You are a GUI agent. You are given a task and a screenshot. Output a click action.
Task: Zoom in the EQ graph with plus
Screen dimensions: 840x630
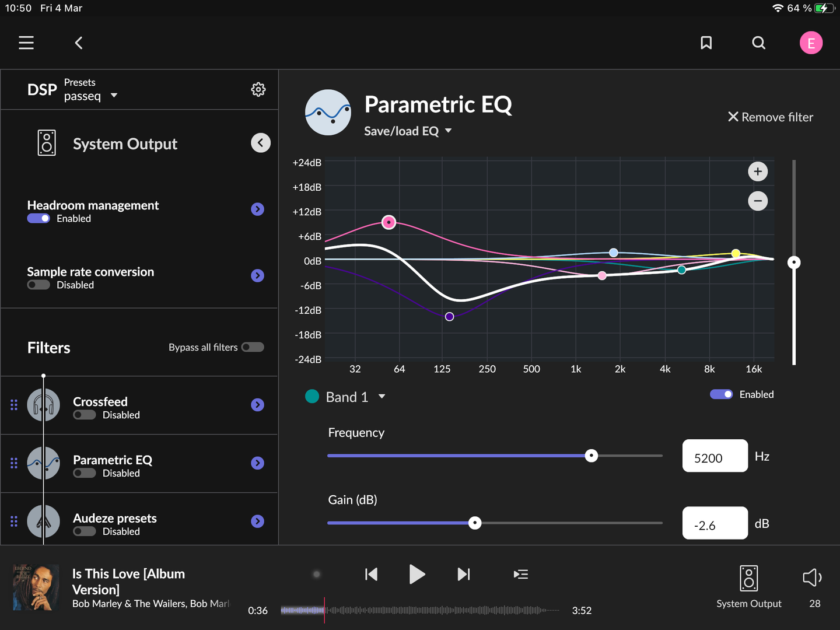758,171
